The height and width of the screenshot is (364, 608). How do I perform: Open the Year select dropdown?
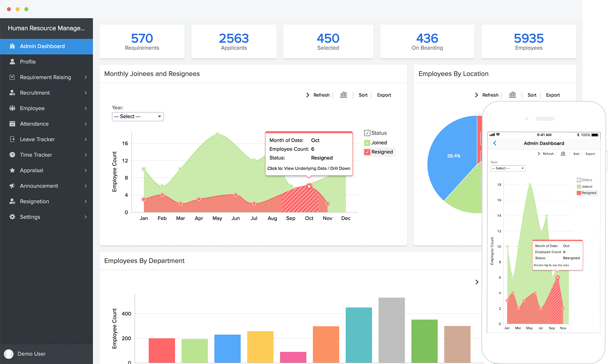(x=138, y=116)
